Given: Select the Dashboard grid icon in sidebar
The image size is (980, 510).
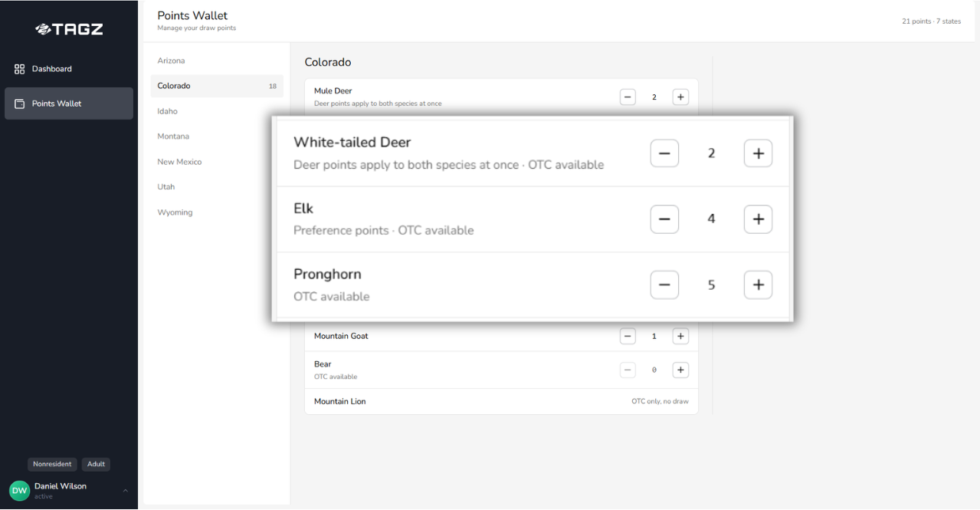Looking at the screenshot, I should (x=19, y=68).
